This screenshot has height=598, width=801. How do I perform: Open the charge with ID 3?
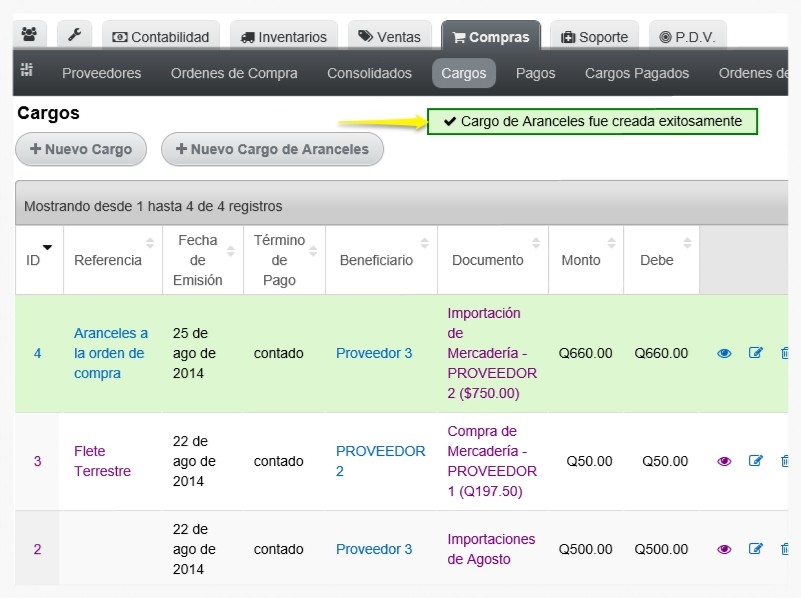[37, 462]
